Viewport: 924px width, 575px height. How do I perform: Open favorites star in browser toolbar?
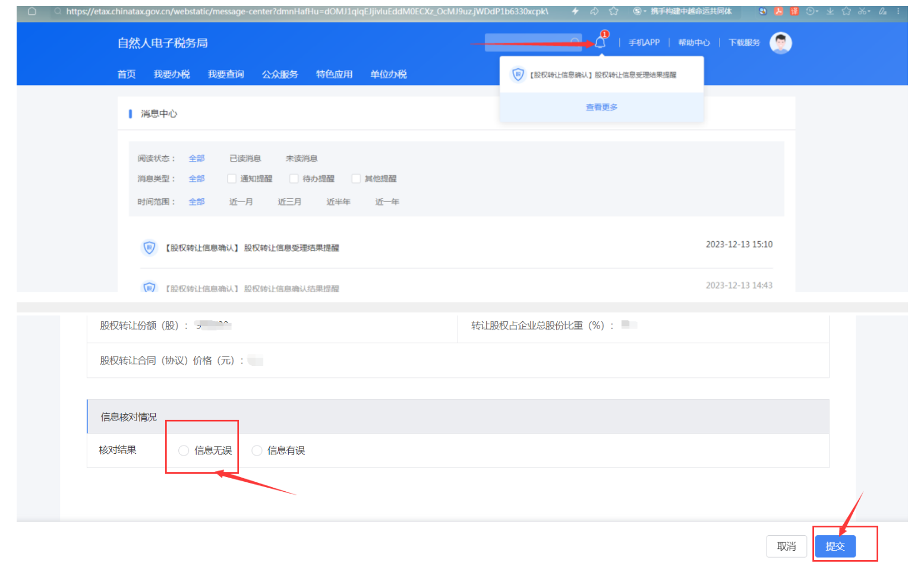(x=846, y=11)
